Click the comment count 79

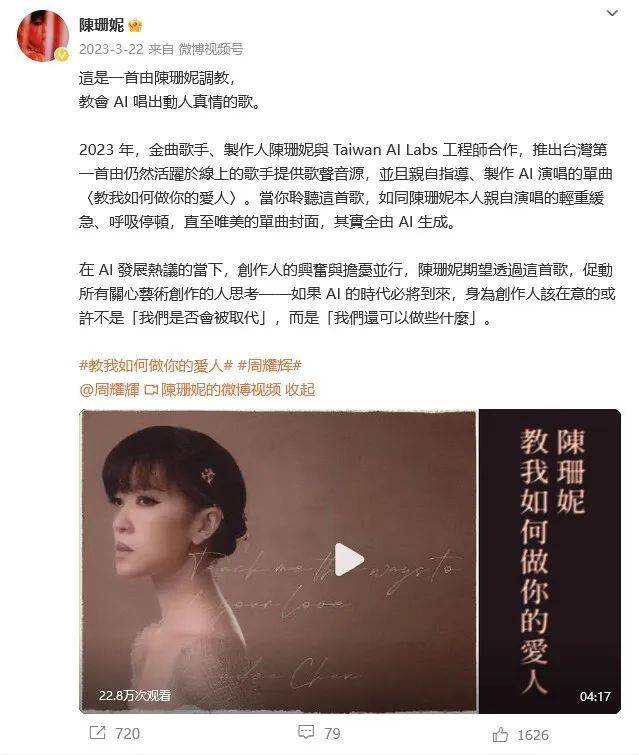click(332, 734)
